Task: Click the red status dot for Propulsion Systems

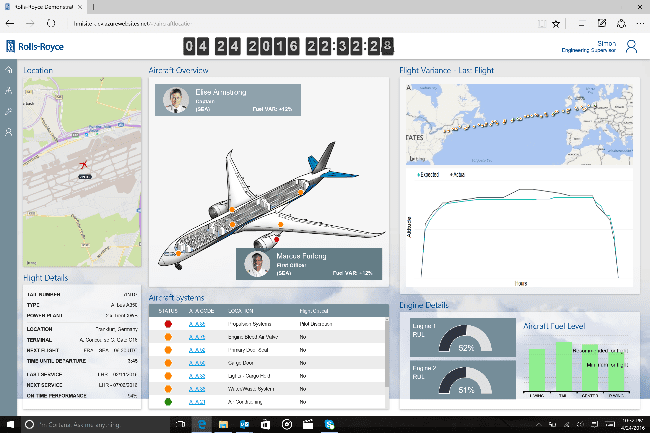Action: [167, 324]
